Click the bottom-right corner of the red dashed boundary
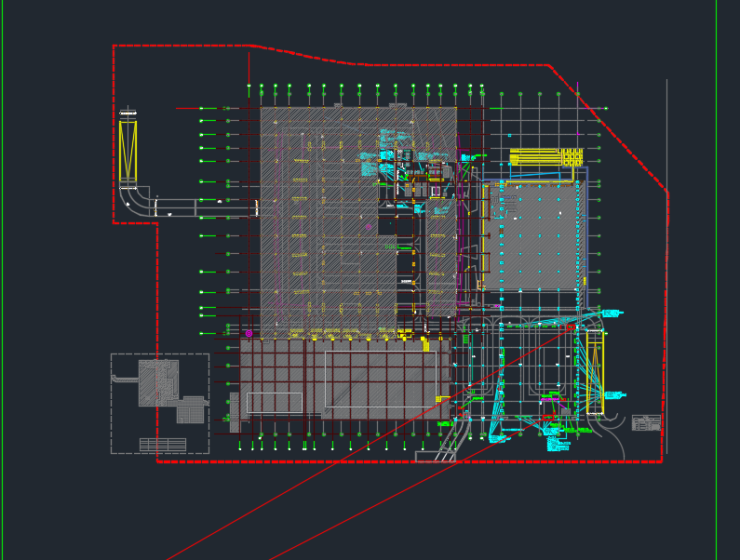The width and height of the screenshot is (740, 560). 661,460
